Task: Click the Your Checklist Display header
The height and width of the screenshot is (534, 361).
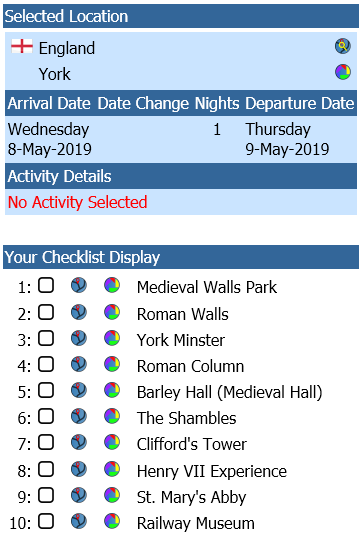Action: (x=181, y=257)
